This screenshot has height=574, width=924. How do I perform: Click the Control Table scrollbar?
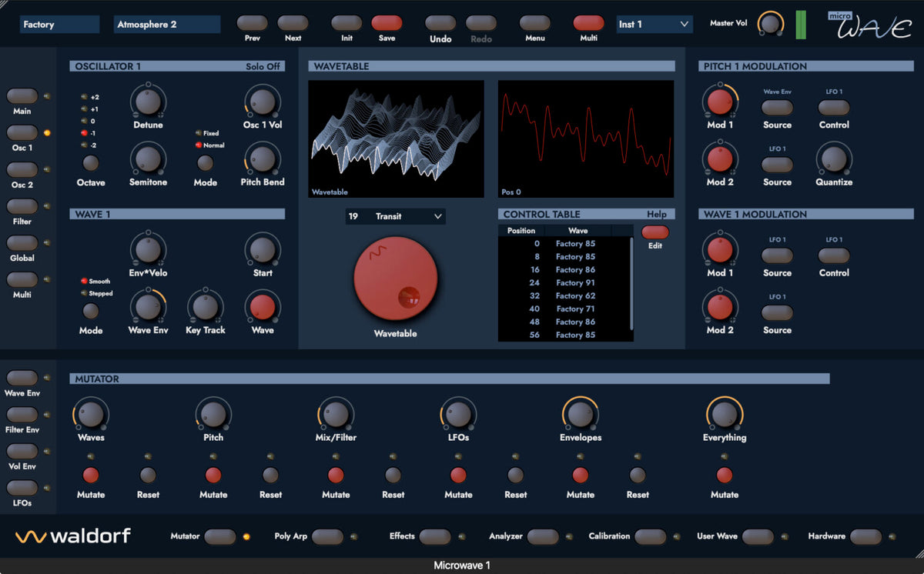click(632, 283)
